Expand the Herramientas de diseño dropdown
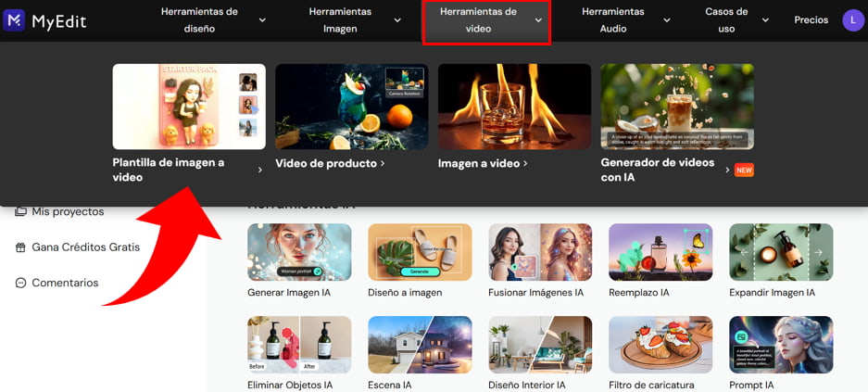The image size is (868, 392). tap(212, 20)
